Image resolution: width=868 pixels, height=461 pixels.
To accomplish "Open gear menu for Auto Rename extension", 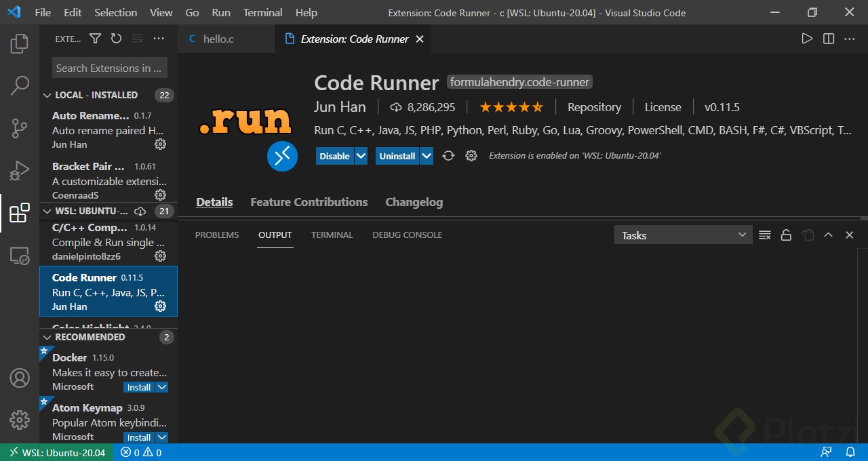I will 160,144.
